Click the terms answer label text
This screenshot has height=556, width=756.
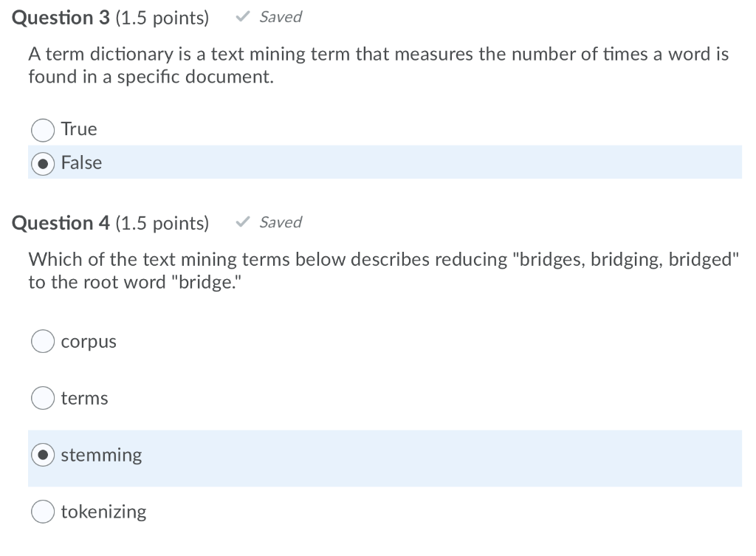[85, 398]
